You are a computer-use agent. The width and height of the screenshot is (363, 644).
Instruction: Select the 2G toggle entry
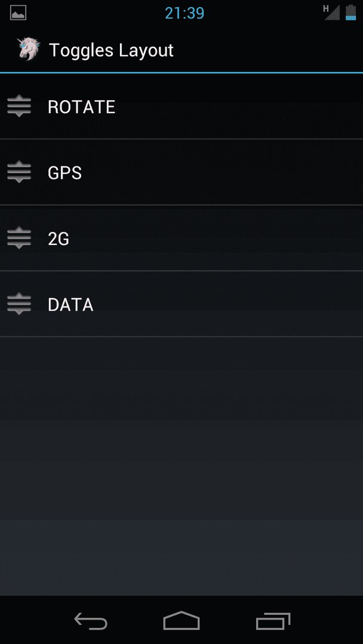(x=181, y=238)
